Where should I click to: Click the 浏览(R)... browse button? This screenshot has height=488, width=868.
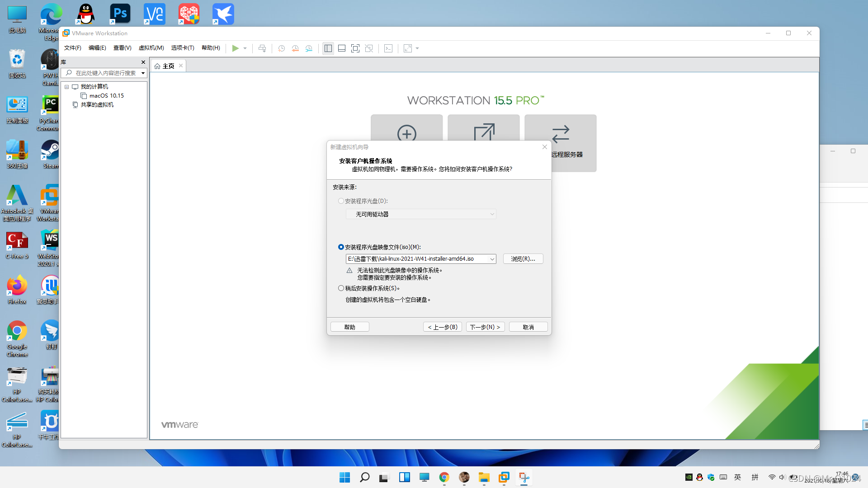coord(523,259)
